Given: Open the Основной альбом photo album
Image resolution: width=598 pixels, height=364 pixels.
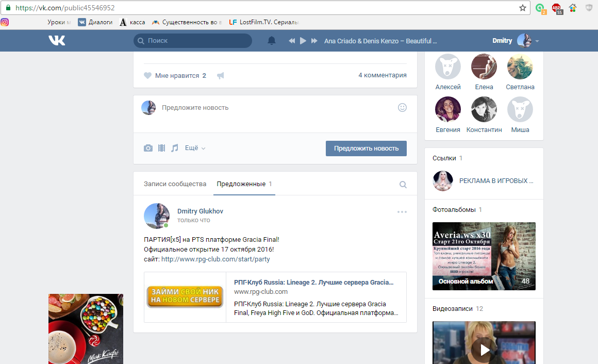Looking at the screenshot, I should coord(484,256).
